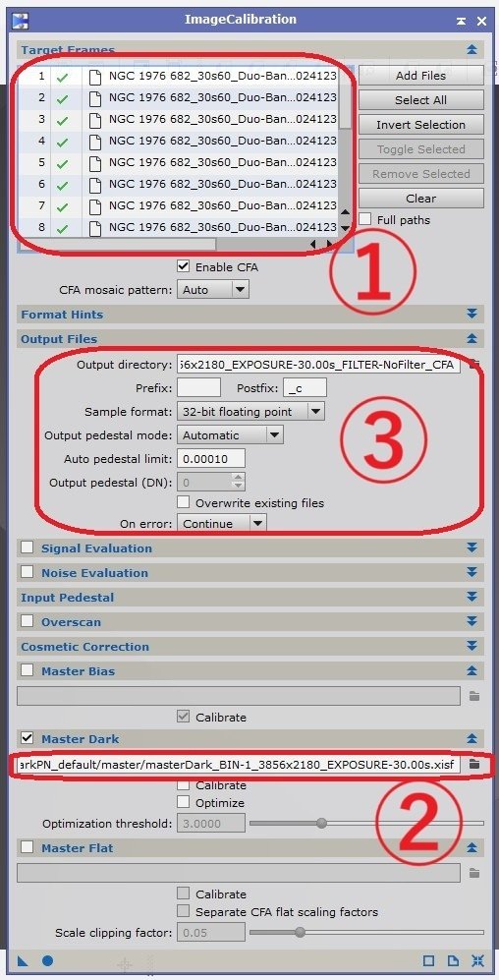Enable the Master Flat checkbox
The image size is (499, 980).
27,847
